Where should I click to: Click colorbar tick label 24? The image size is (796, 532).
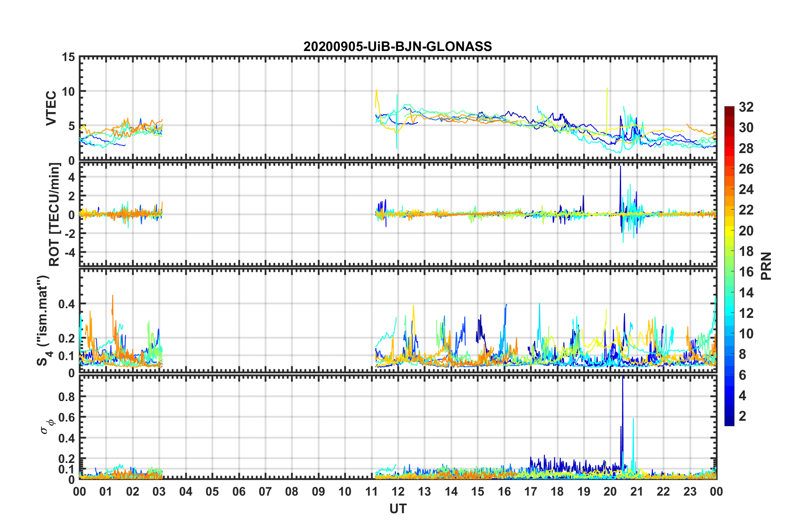[x=746, y=189]
